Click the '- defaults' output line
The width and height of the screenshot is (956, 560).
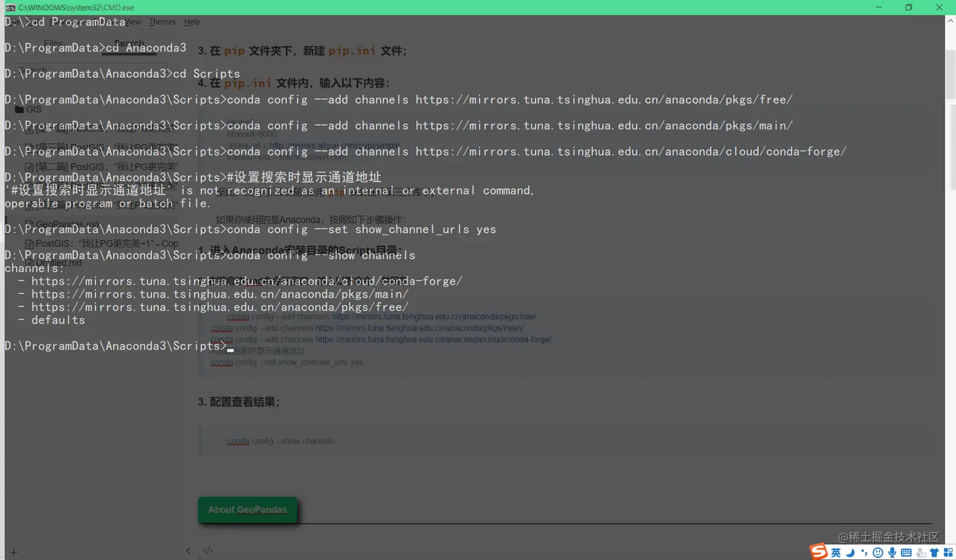pyautogui.click(x=51, y=320)
